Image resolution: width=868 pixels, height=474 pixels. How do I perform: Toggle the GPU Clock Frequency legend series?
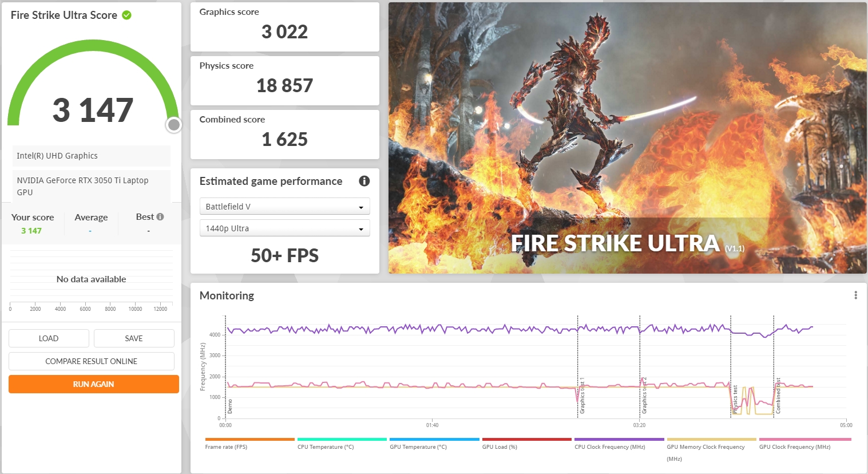click(x=795, y=447)
